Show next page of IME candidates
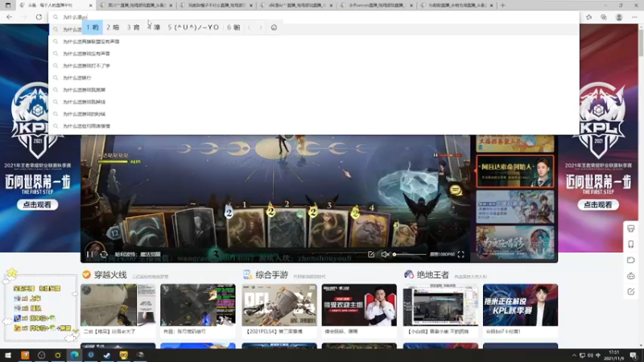Viewport: 644px width, 362px height. [260, 27]
